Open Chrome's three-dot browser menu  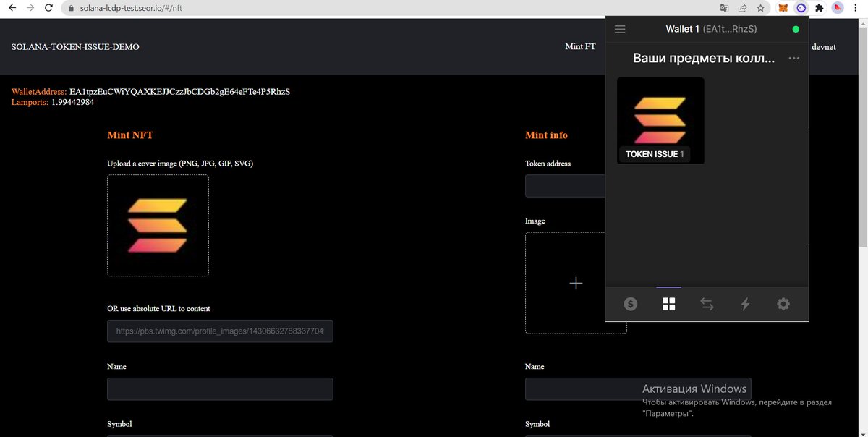[856, 7]
